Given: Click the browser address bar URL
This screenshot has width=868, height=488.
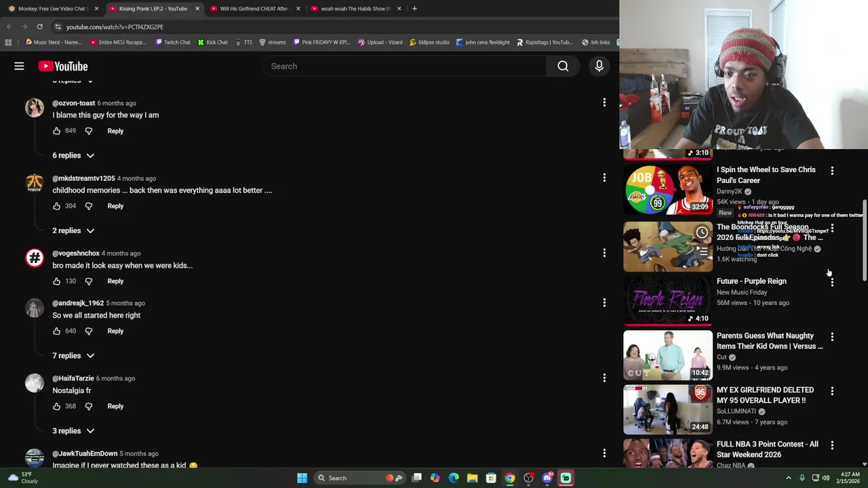Looking at the screenshot, I should coord(115,26).
